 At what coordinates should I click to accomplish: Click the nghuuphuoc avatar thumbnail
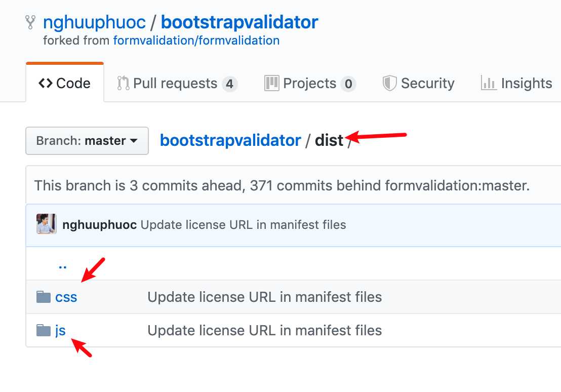[x=47, y=224]
